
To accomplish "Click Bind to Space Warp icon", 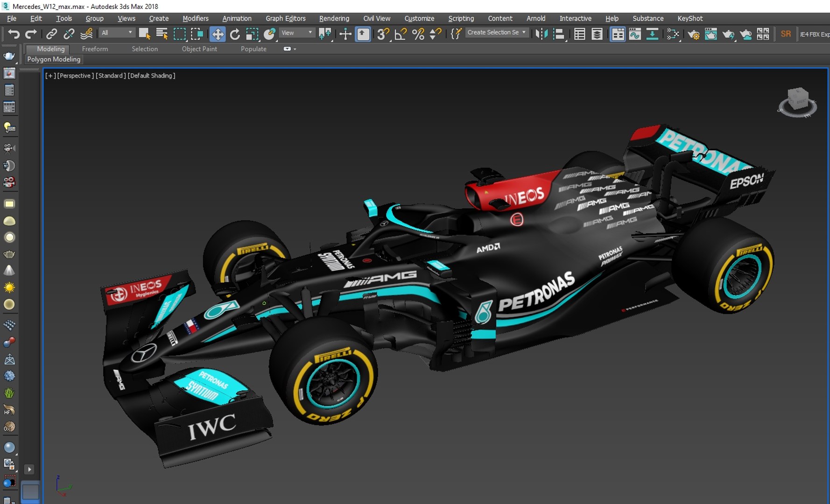I will (x=86, y=34).
